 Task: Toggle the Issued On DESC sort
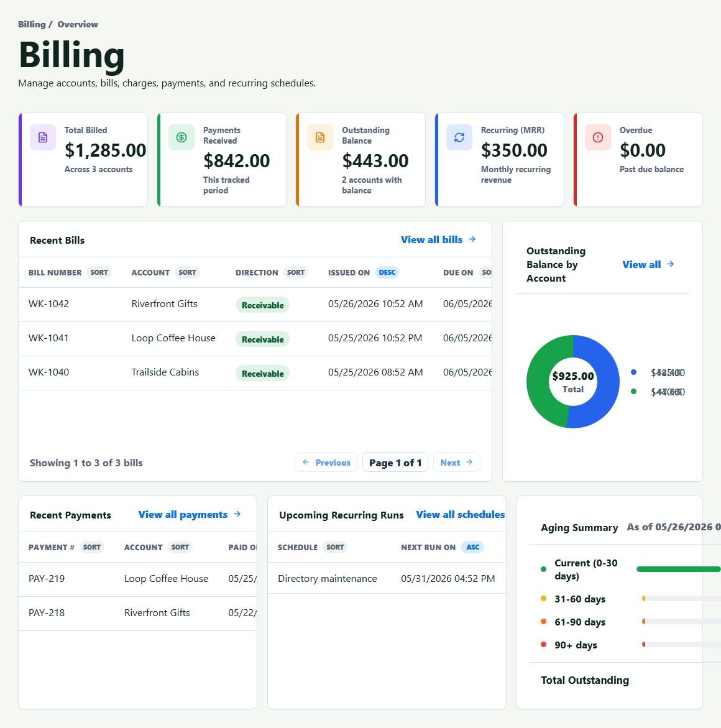[387, 272]
